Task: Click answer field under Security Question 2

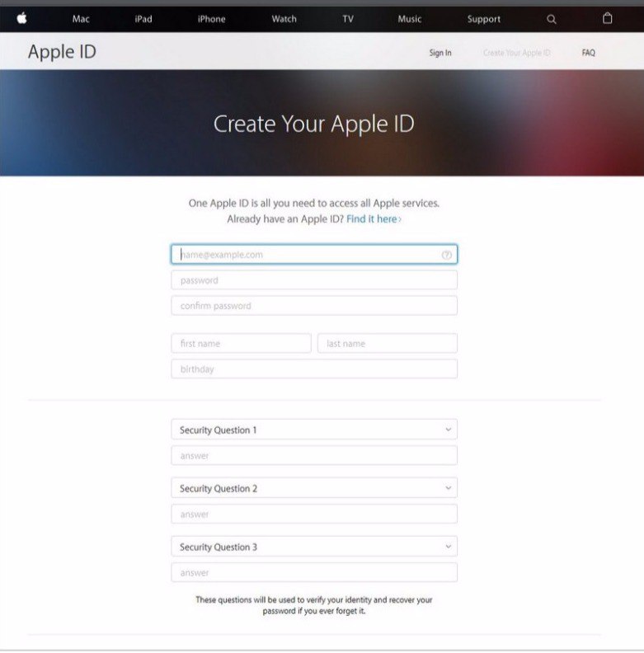Action: 314,514
